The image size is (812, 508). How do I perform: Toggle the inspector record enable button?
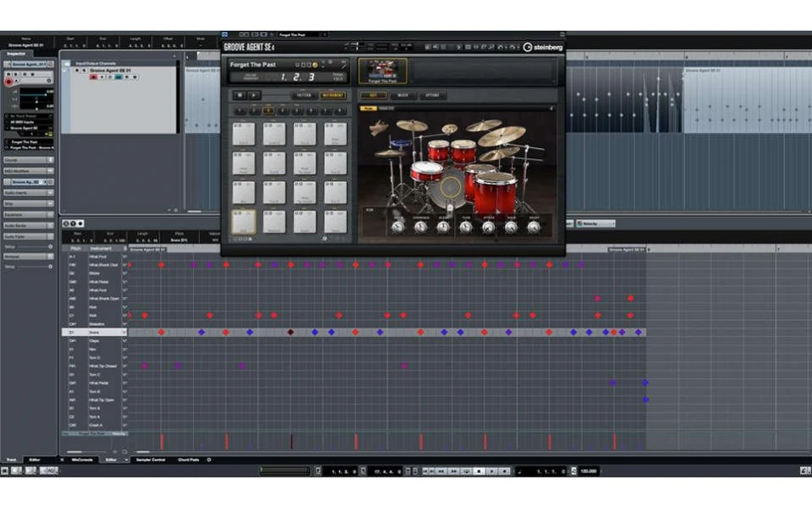(x=9, y=82)
